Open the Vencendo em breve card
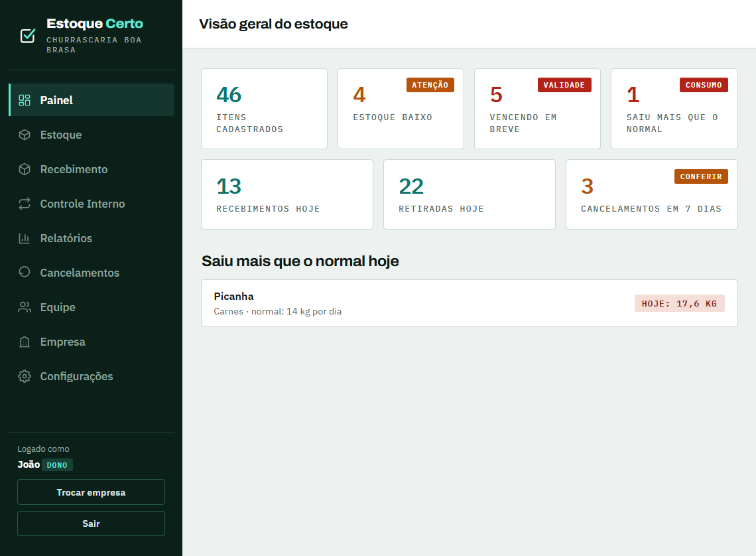The width and height of the screenshot is (756, 556). [538, 109]
